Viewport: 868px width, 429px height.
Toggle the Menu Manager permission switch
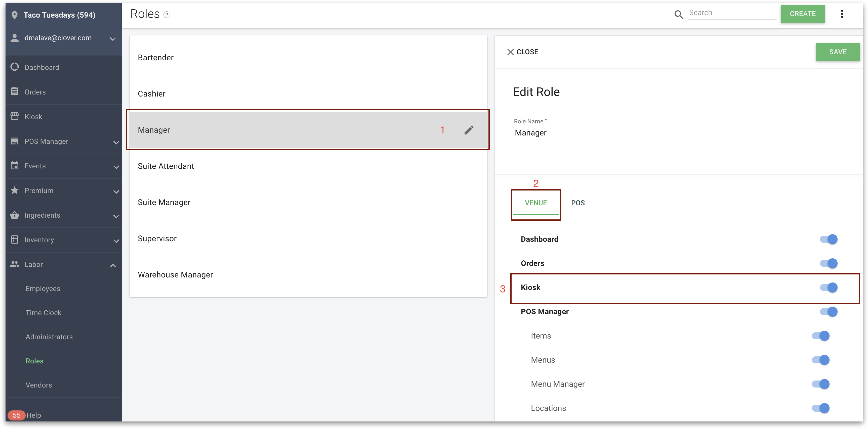[820, 384]
